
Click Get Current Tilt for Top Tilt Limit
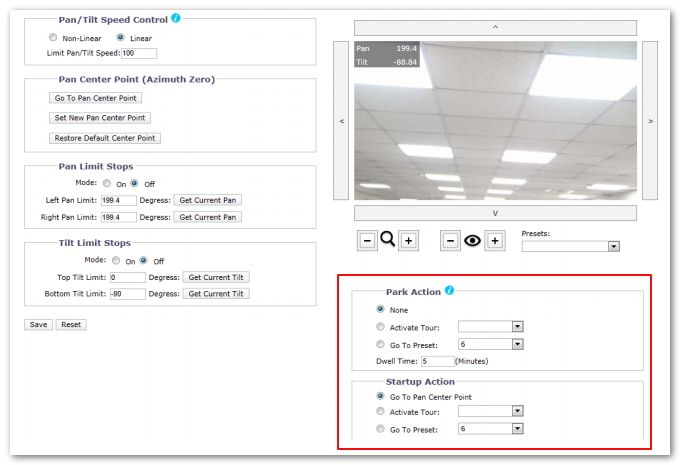pos(216,277)
